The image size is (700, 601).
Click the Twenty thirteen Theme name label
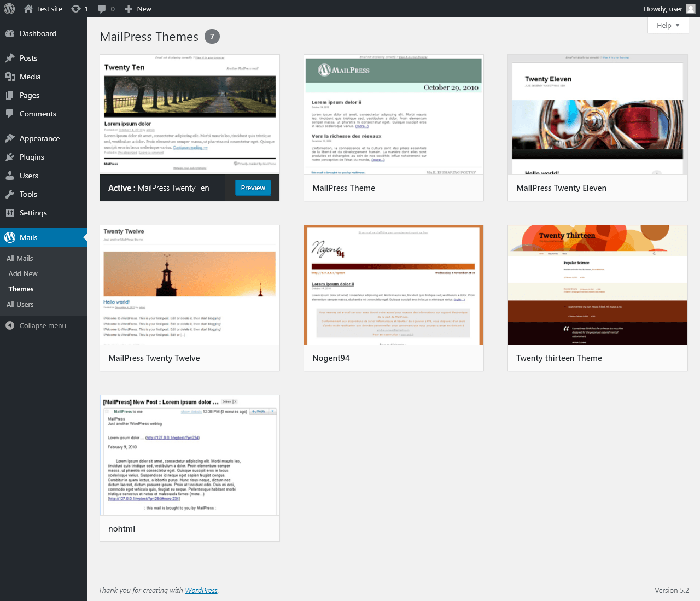click(559, 358)
